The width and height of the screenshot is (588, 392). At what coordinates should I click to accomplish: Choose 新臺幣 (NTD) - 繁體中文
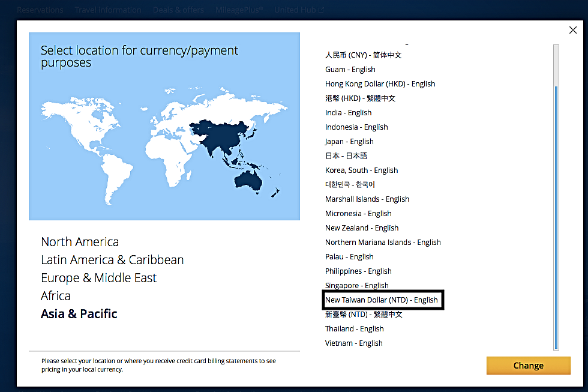click(x=364, y=315)
